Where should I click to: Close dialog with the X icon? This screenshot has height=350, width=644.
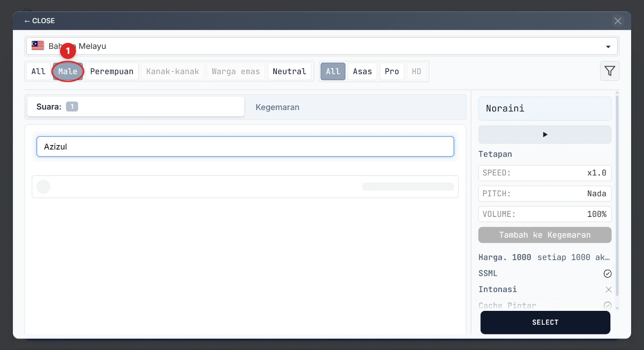618,21
